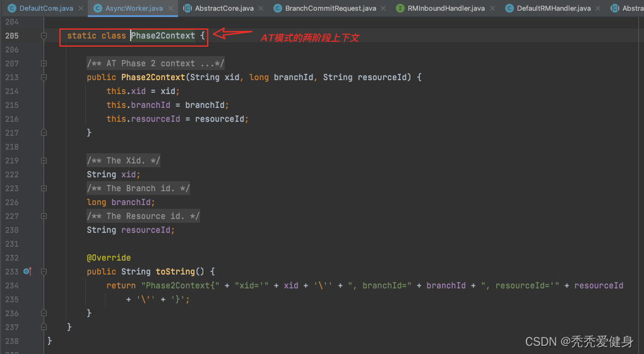Expand the folded Branch id comment at line 223
644x354 pixels.
pos(44,188)
